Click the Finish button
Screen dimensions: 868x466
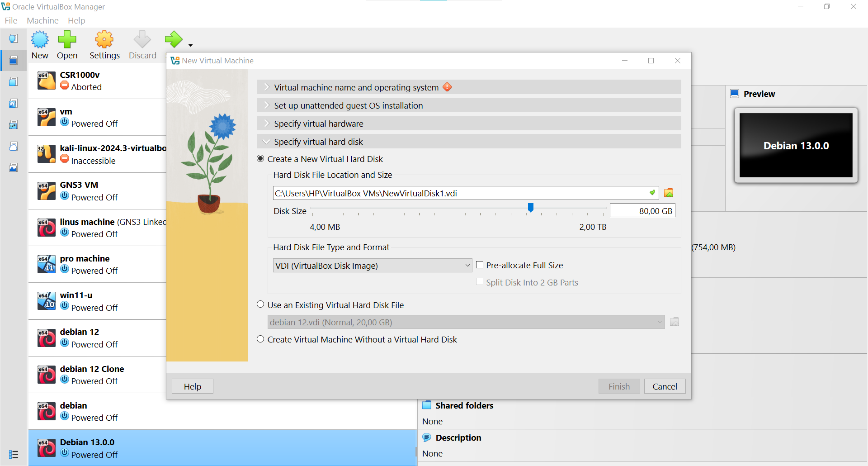(619, 386)
